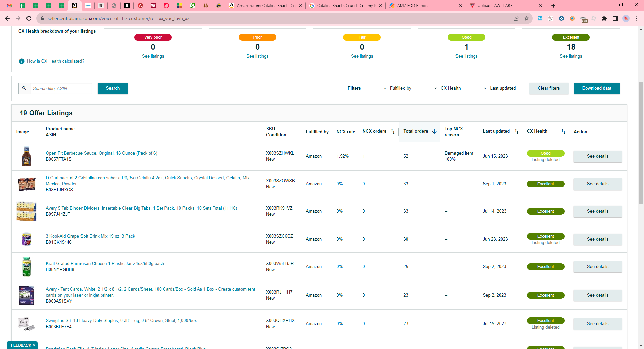Image resolution: width=644 pixels, height=349 pixels.
Task: Open a new browser tab
Action: coord(553,6)
